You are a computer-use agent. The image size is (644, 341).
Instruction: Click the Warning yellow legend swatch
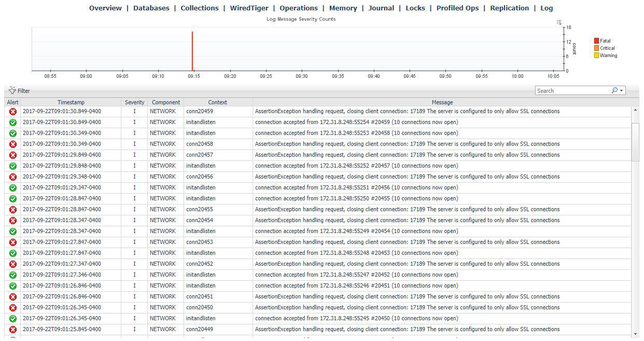[x=596, y=56]
